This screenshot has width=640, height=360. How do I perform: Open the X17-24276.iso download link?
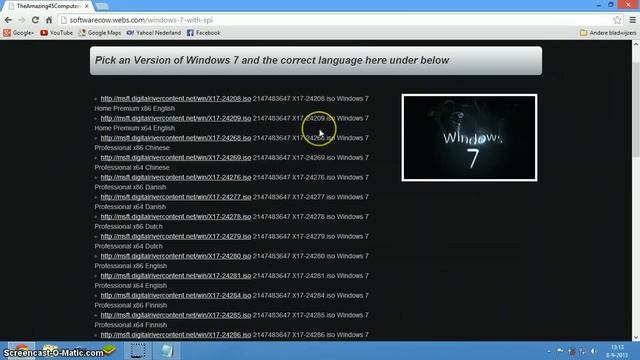pyautogui.click(x=176, y=177)
